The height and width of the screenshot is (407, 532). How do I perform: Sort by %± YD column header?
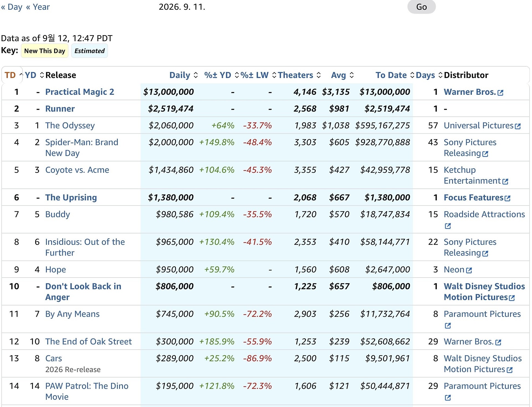point(218,75)
